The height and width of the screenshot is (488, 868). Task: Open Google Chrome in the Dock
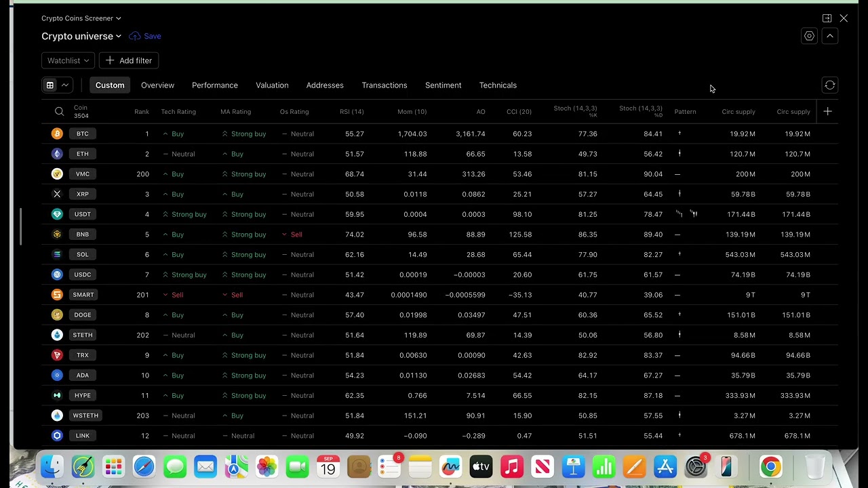[x=770, y=467]
